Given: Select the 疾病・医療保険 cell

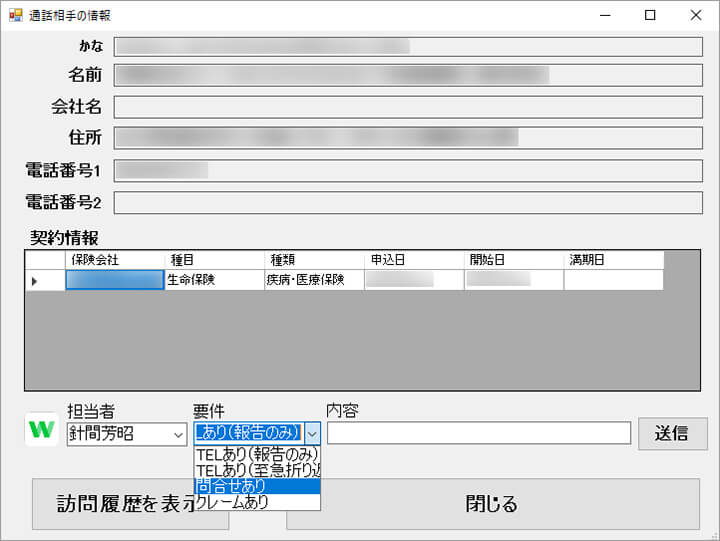Looking at the screenshot, I should click(313, 281).
